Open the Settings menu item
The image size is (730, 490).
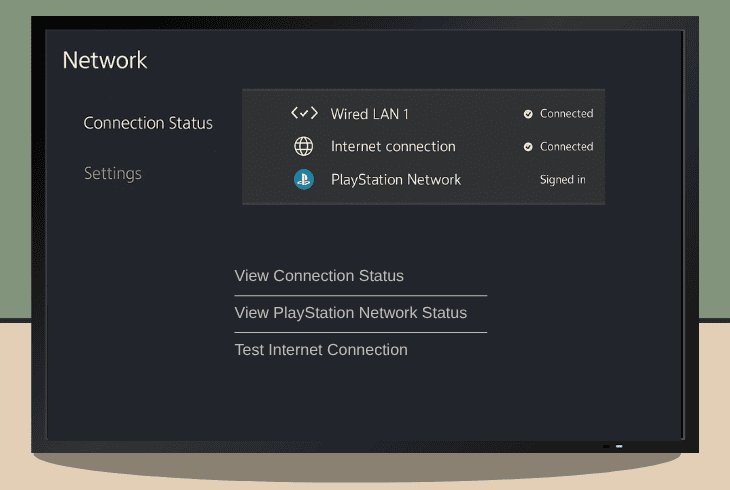pyautogui.click(x=113, y=173)
